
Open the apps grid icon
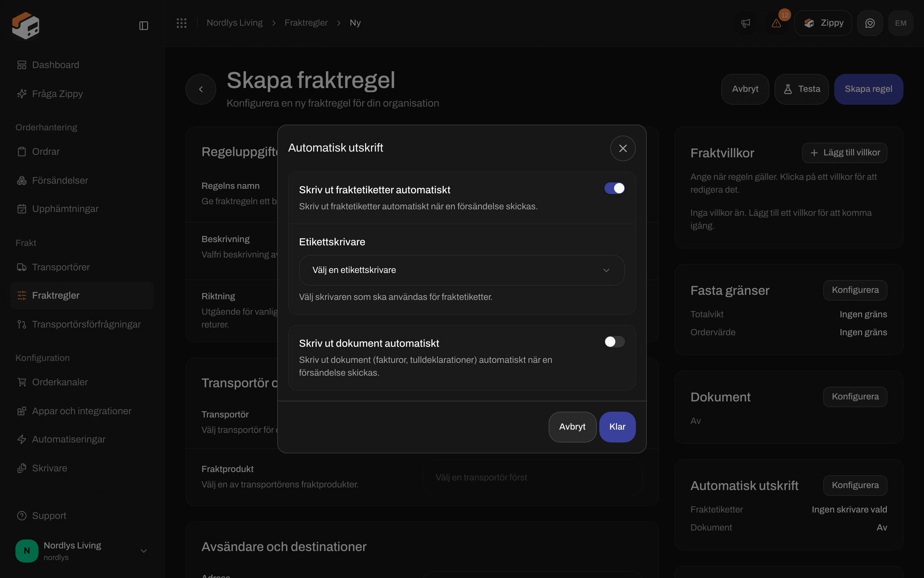point(181,23)
